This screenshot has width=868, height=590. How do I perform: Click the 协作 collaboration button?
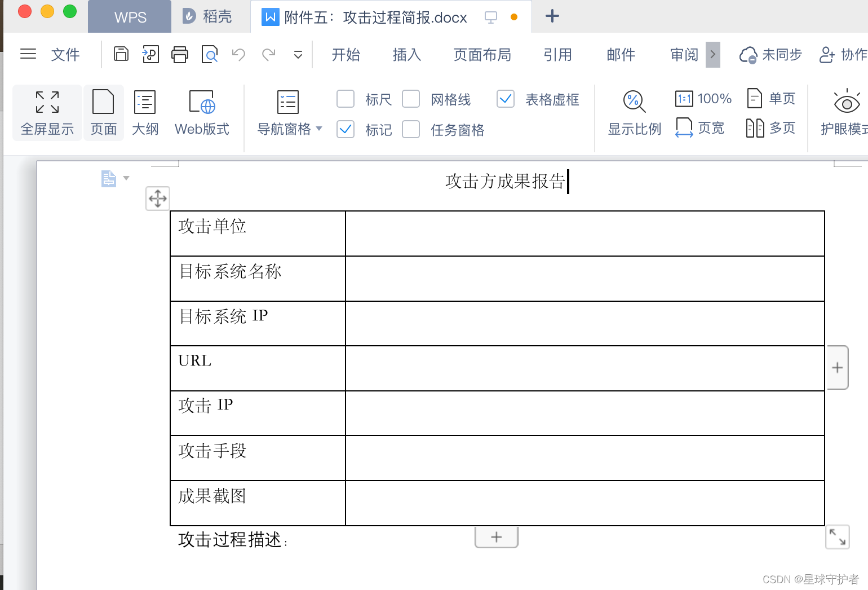click(843, 55)
